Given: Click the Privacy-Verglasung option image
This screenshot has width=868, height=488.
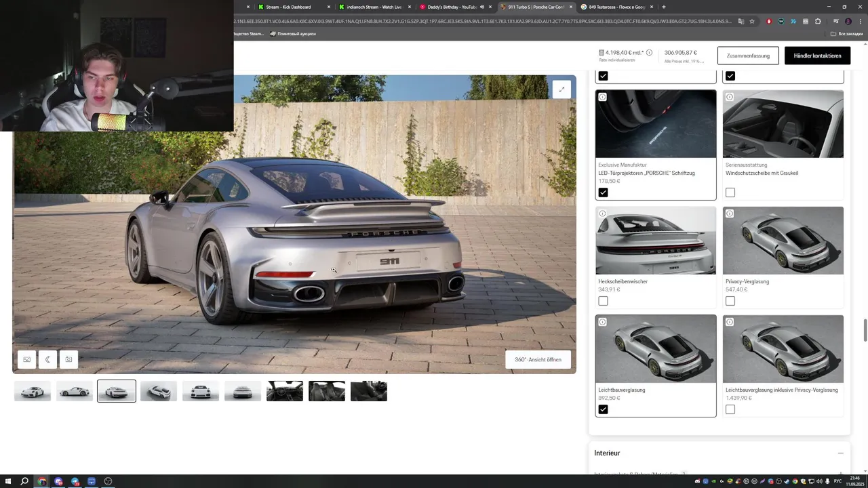Looking at the screenshot, I should (x=783, y=241).
